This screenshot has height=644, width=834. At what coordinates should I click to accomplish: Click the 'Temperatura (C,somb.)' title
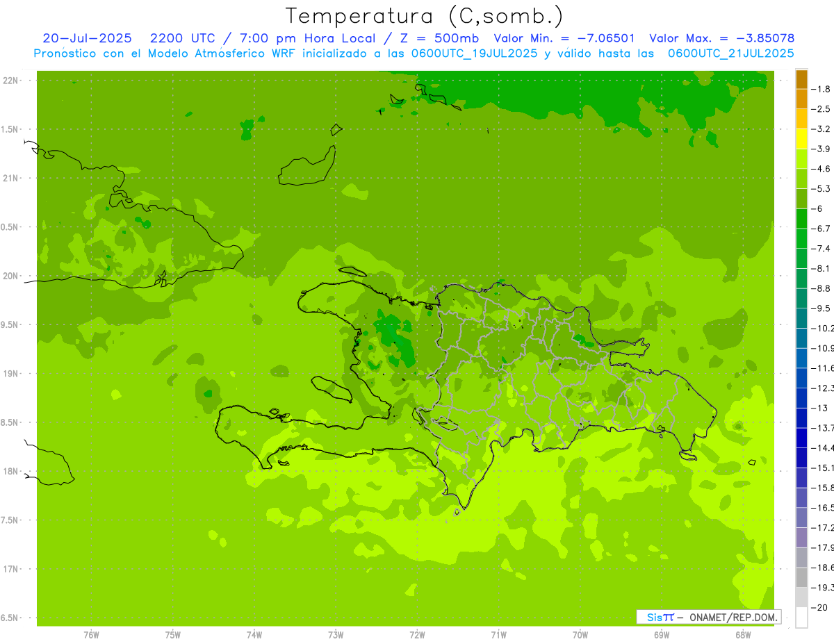425,15
